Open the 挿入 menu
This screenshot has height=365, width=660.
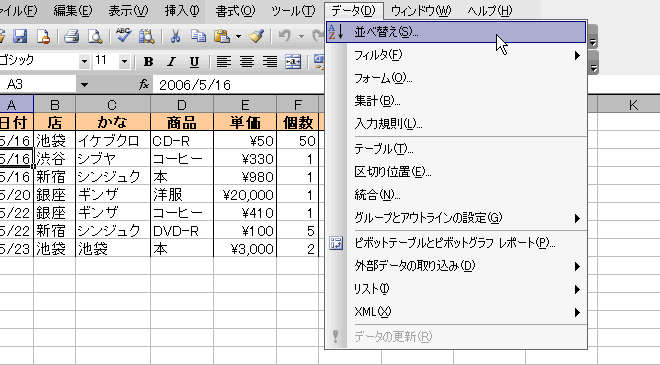pos(182,11)
